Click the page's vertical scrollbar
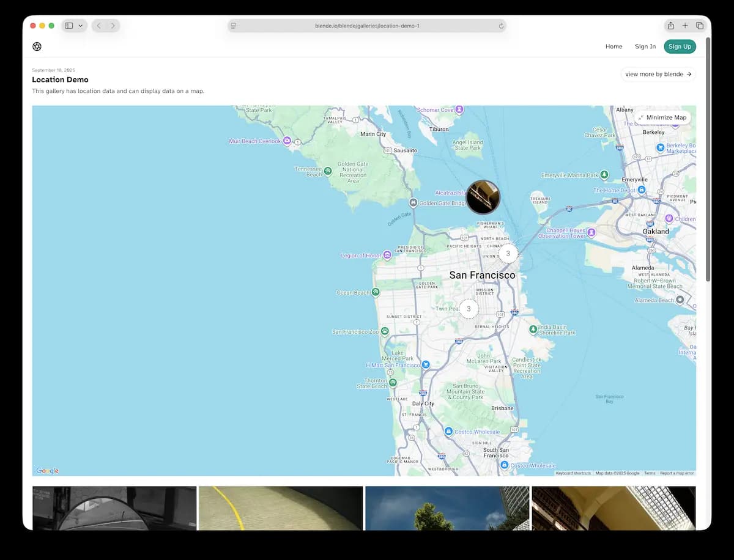734x560 pixels. [708, 159]
